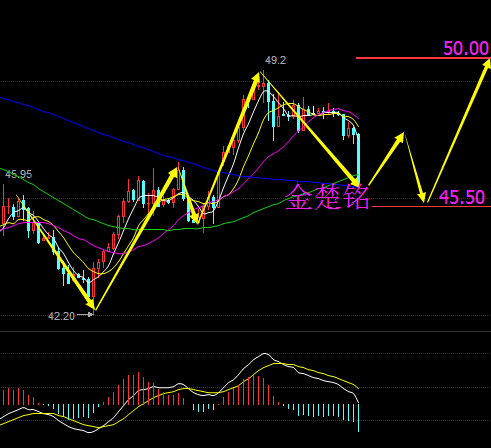The image size is (491, 448).
Task: Click the red 45.50 support line
Action: [x=431, y=207]
